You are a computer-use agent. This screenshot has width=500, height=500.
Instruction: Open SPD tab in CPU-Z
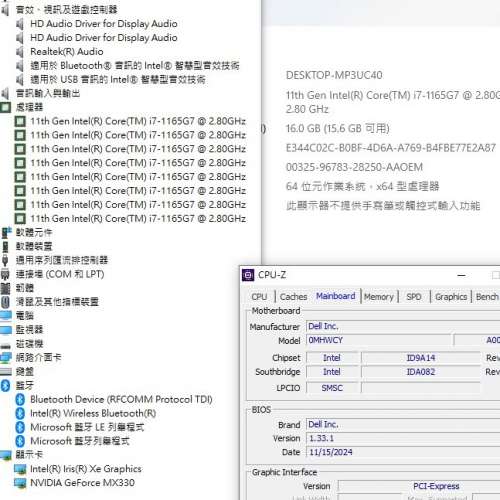(x=414, y=297)
